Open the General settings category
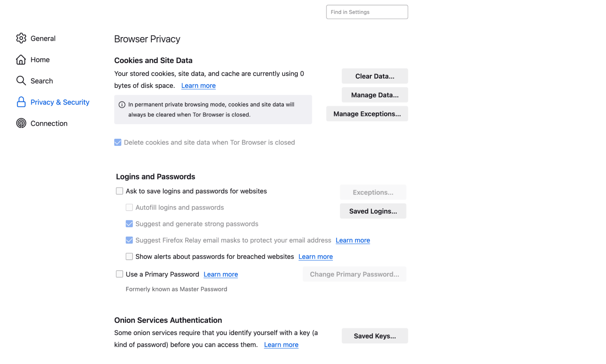The width and height of the screenshot is (606, 364). pos(43,38)
